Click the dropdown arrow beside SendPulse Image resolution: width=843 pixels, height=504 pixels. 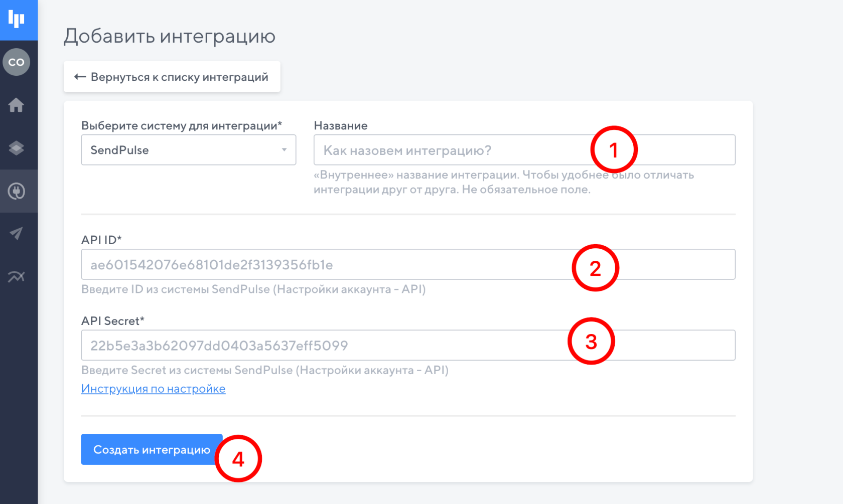click(x=284, y=150)
